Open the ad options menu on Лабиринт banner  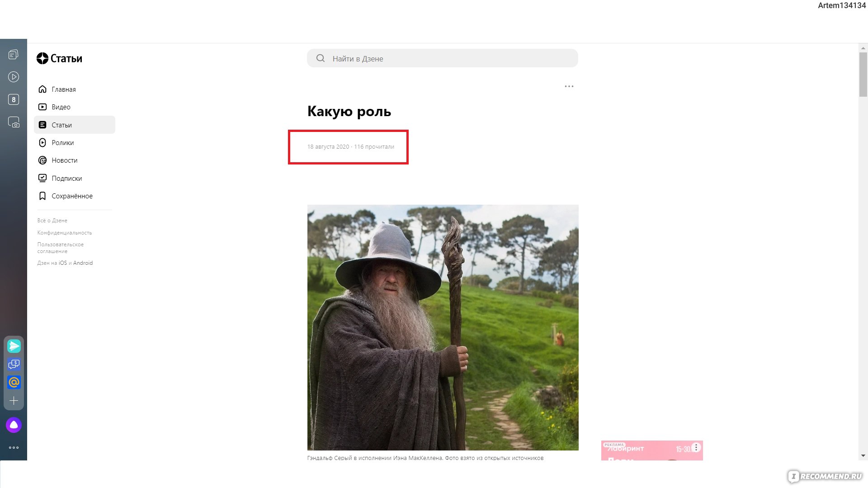[x=696, y=447]
